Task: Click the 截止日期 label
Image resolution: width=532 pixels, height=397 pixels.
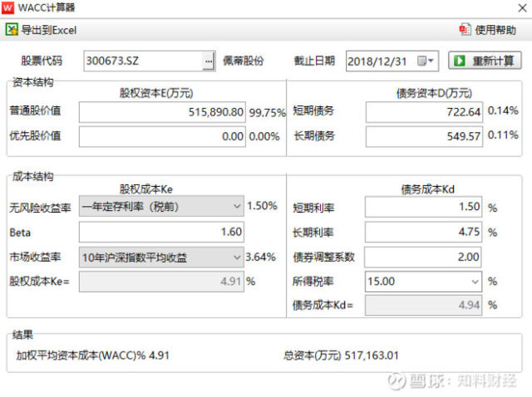Action: pos(314,61)
